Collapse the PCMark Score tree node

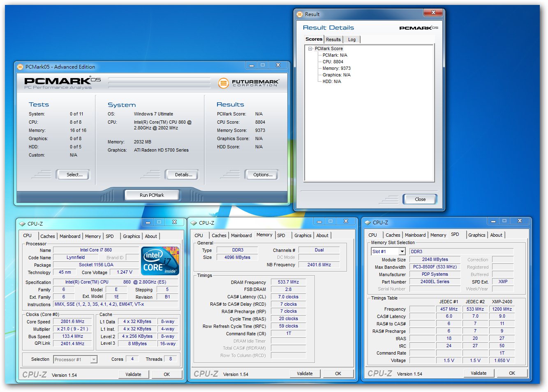click(x=310, y=48)
